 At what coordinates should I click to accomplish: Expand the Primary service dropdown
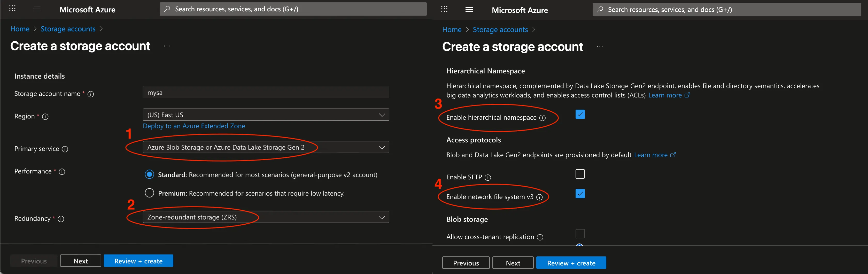pyautogui.click(x=266, y=147)
